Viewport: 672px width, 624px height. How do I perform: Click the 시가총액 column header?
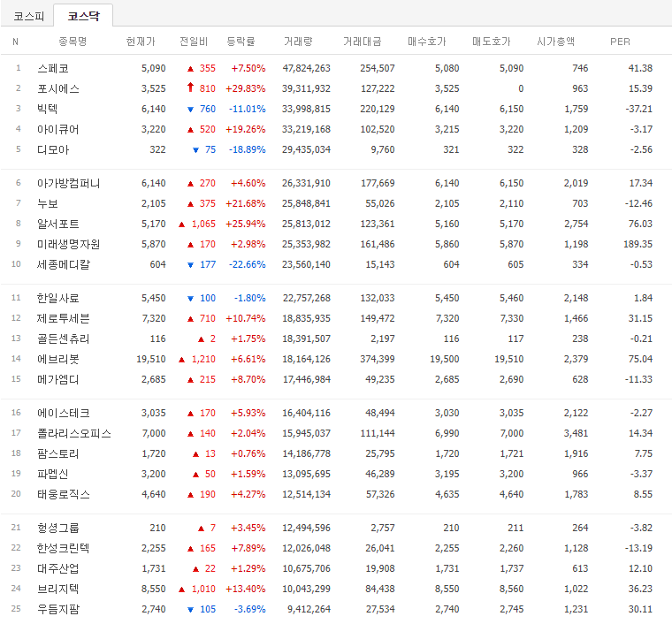[x=556, y=42]
